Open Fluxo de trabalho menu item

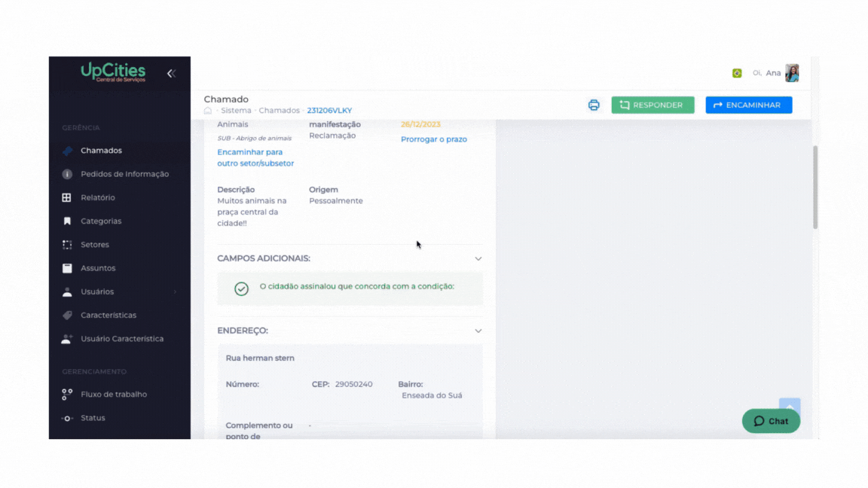click(114, 395)
